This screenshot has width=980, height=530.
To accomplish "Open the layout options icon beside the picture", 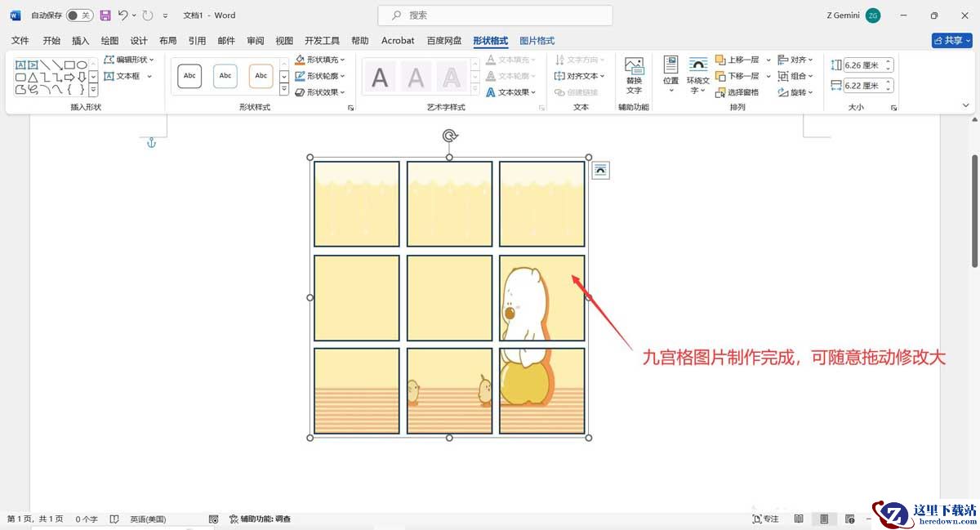I will 601,170.
